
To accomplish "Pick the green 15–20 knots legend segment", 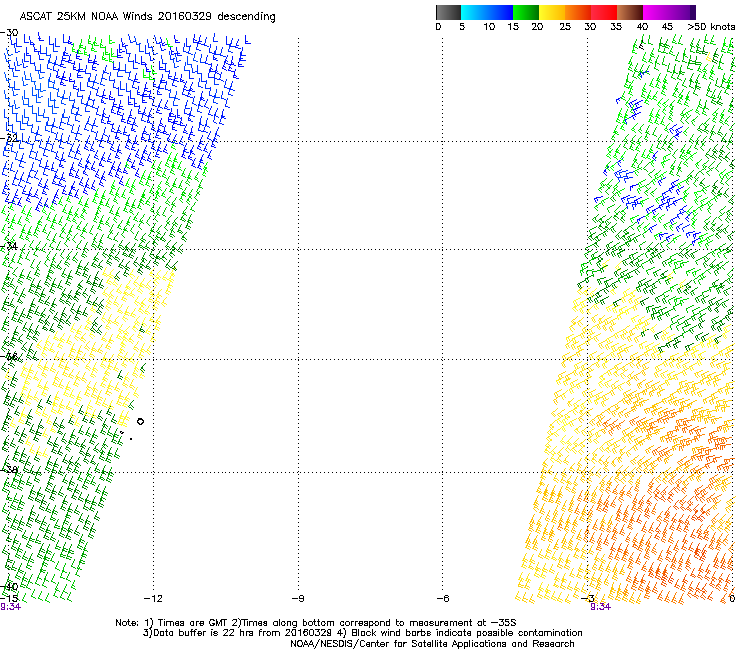I will [526, 12].
